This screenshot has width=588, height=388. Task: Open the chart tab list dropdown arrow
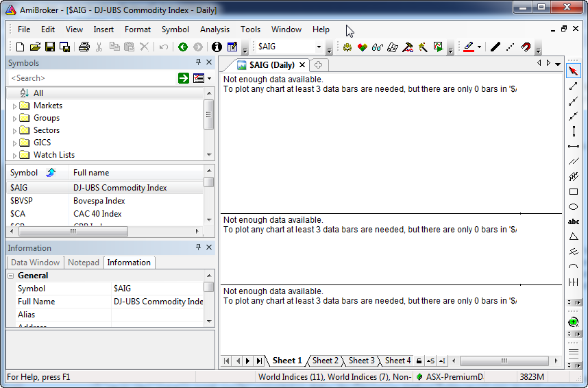(558, 64)
